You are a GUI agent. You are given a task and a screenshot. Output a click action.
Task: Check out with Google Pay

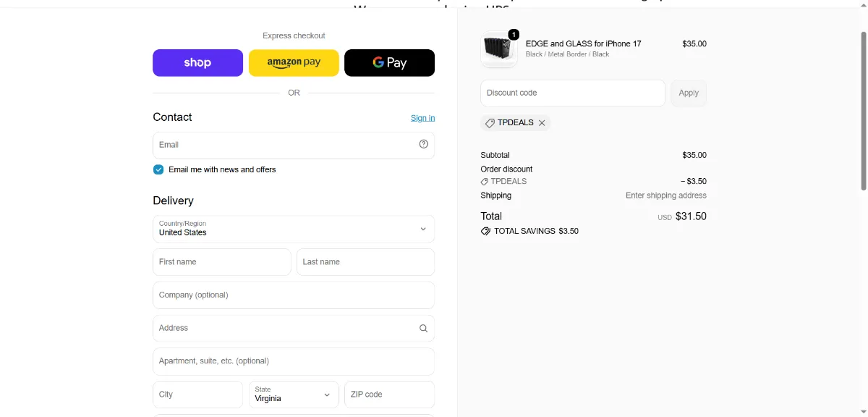[x=389, y=63]
